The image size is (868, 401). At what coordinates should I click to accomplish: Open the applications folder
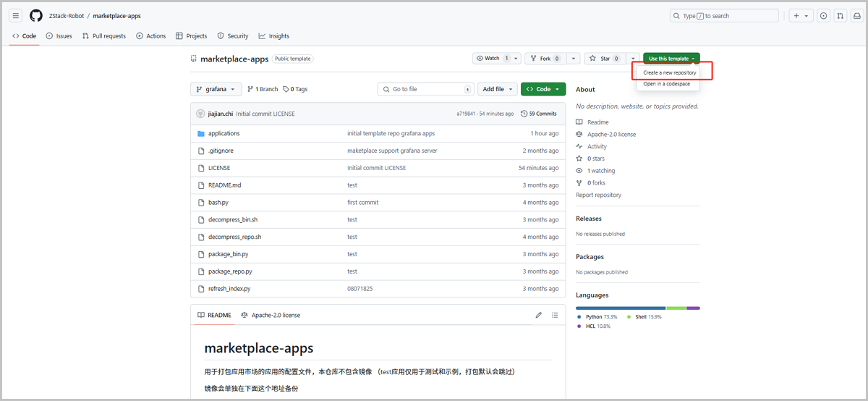[224, 133]
